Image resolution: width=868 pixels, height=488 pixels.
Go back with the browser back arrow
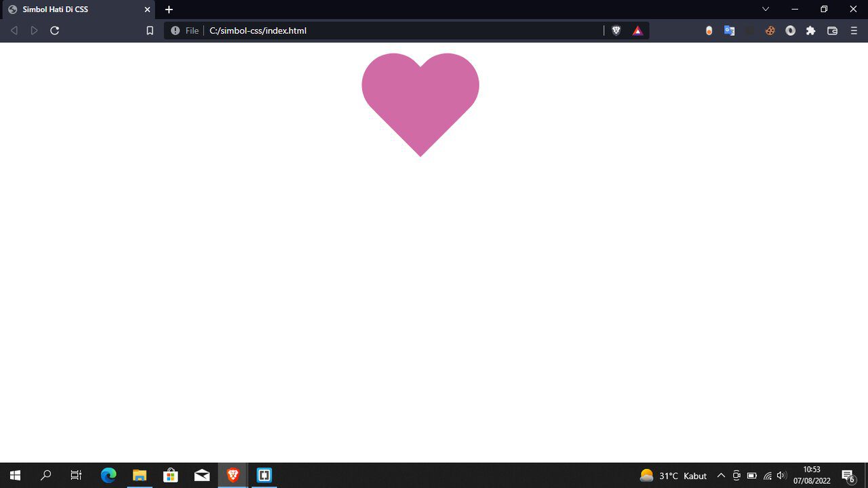click(x=14, y=30)
